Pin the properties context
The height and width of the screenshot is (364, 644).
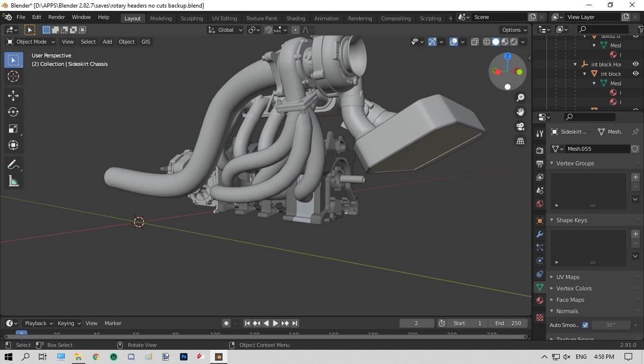635,132
